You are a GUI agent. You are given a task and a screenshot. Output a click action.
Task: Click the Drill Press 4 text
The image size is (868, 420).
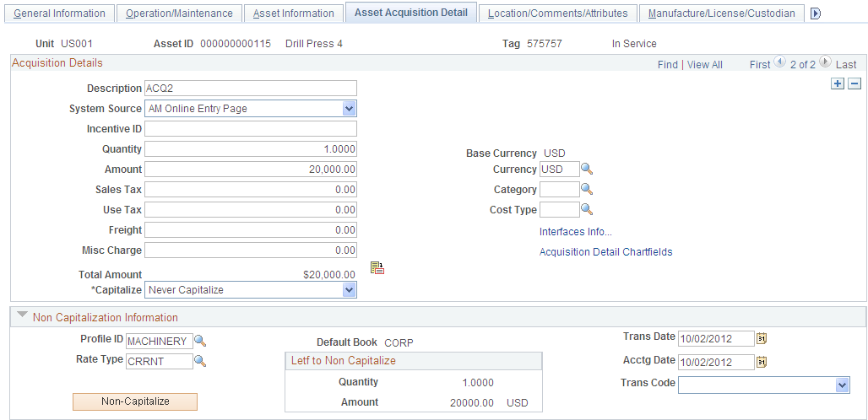(314, 44)
